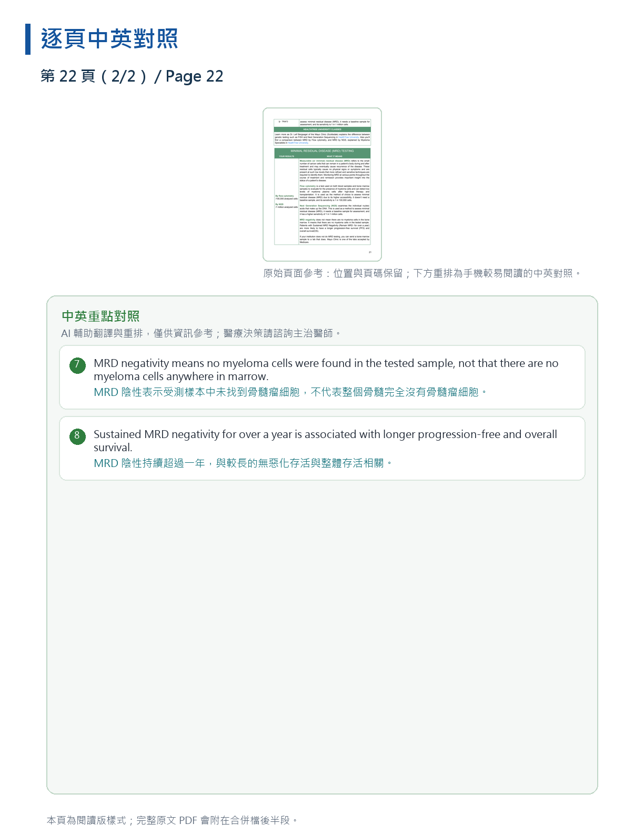Click the Chinese translation starting MRD 陰性持續超過一年
Viewport: 644px width, 834px height.
click(243, 463)
